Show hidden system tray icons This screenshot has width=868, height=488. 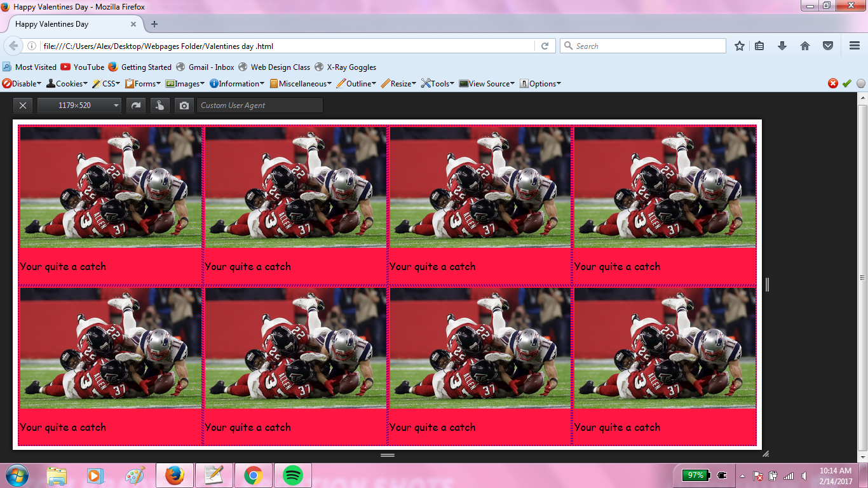click(742, 476)
